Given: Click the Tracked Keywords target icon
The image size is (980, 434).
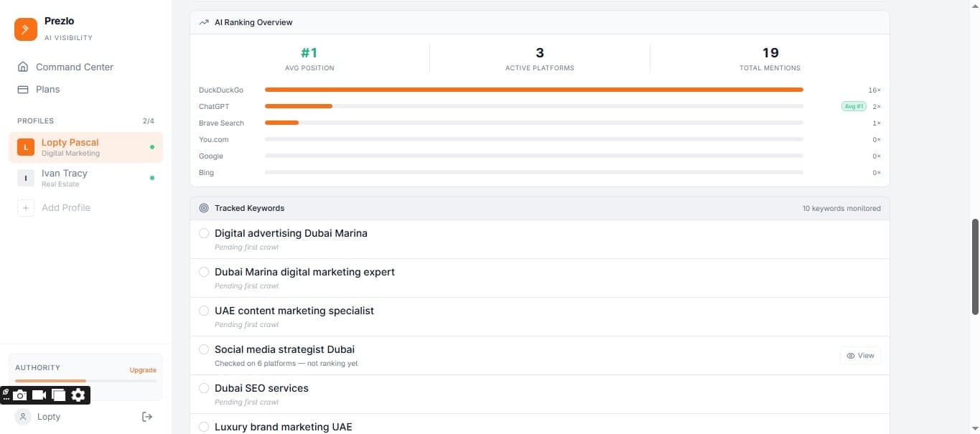Looking at the screenshot, I should [204, 208].
